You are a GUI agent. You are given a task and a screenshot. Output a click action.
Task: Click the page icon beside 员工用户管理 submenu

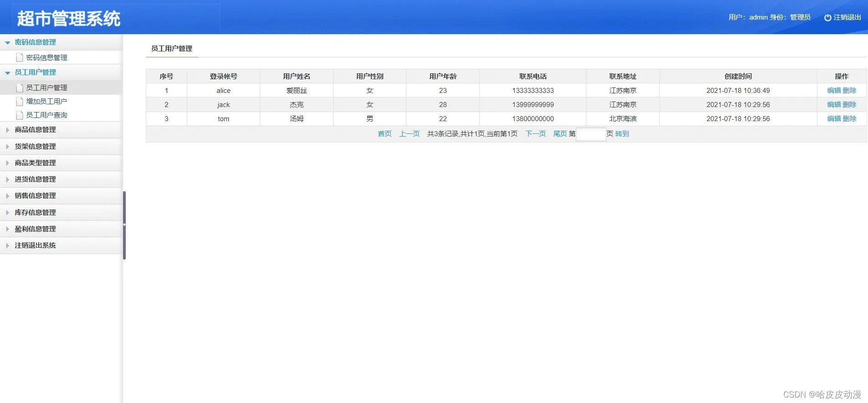coord(20,87)
